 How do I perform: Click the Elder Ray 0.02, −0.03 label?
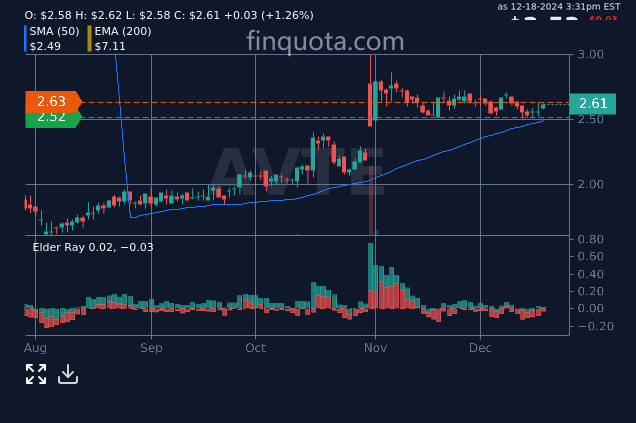coord(93,247)
